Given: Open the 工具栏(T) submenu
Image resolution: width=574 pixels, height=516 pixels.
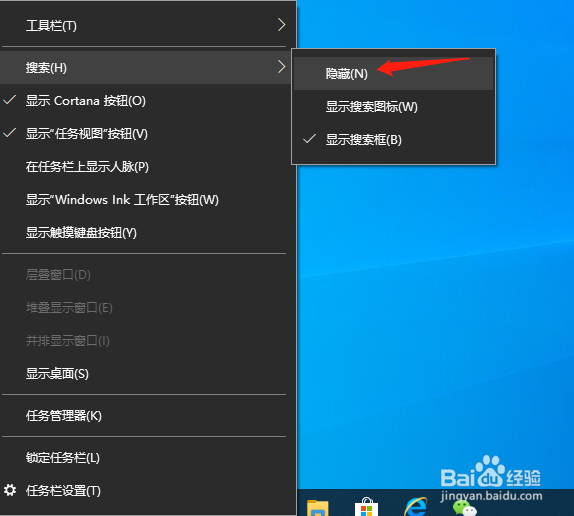Looking at the screenshot, I should pos(148,25).
